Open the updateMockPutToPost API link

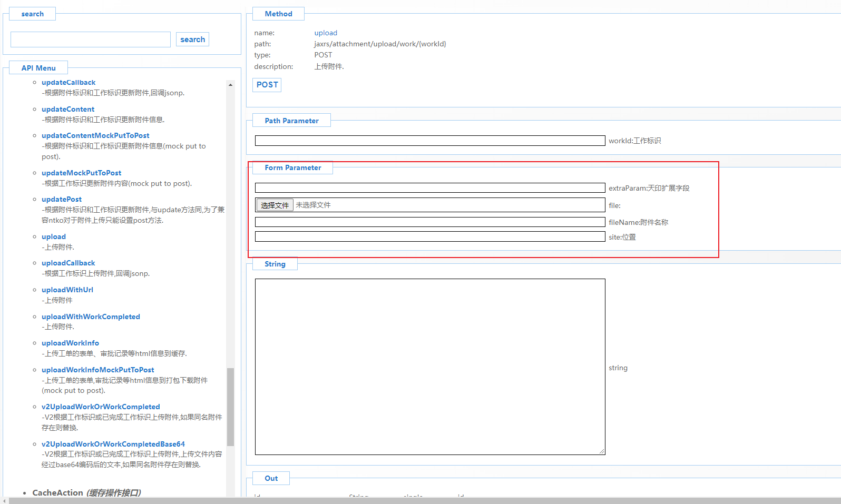(x=81, y=173)
